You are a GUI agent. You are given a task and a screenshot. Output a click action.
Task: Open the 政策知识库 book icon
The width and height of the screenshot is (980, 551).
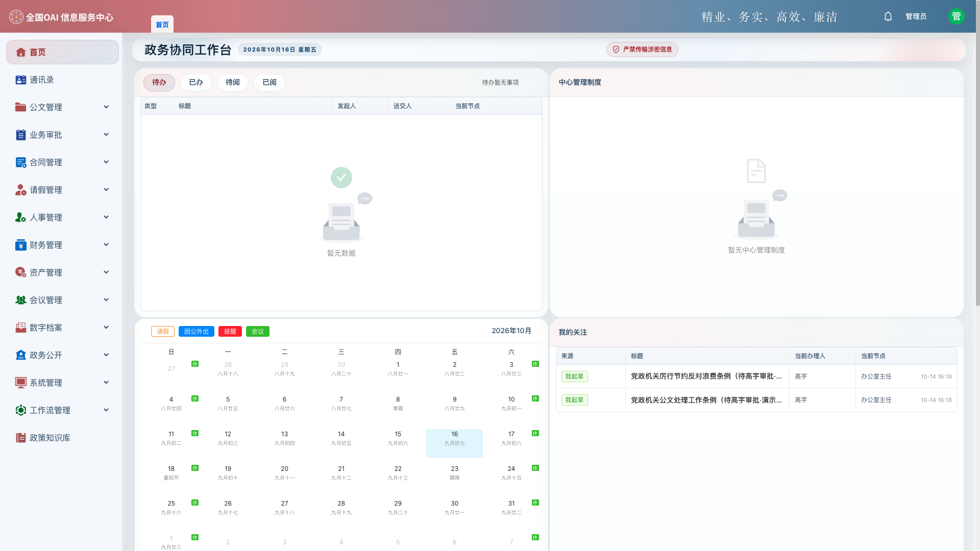(21, 438)
